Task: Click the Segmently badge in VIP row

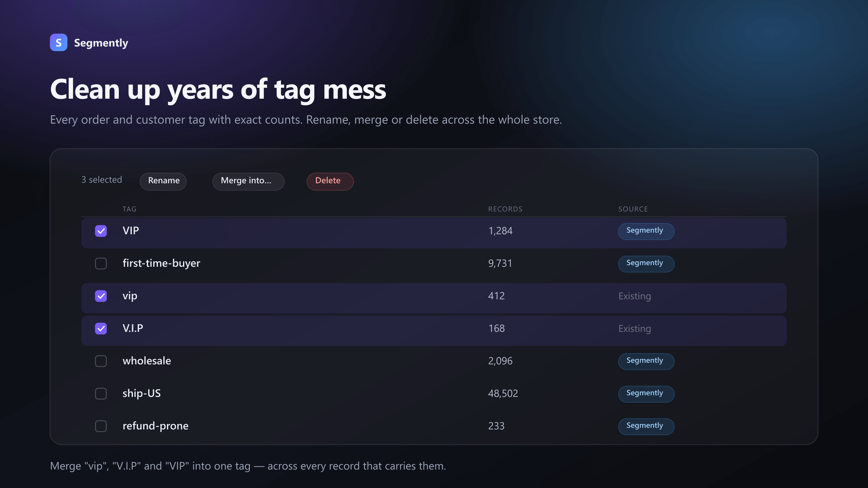Action: pyautogui.click(x=646, y=231)
